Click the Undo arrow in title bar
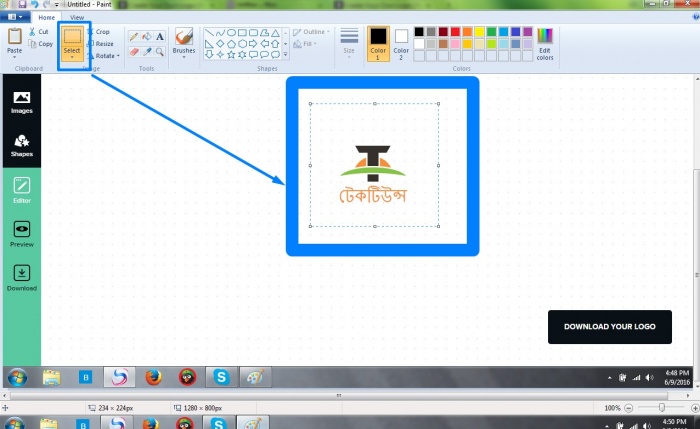This screenshot has width=700, height=429. [x=34, y=4]
